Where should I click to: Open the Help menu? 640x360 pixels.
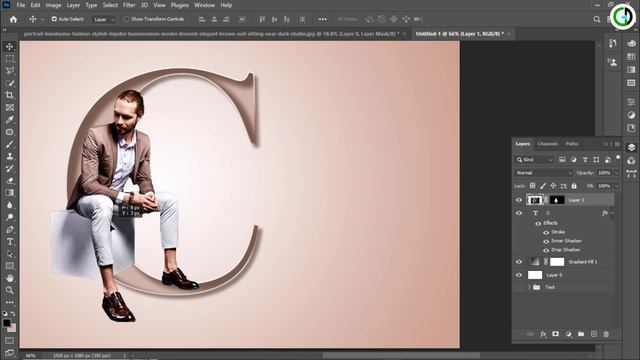(226, 5)
